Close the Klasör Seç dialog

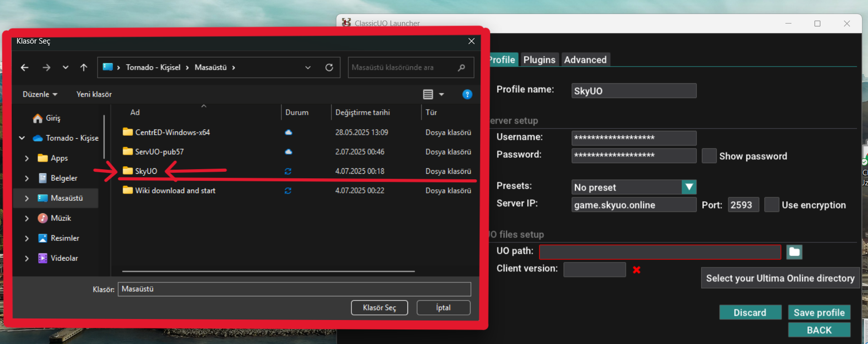click(x=471, y=41)
